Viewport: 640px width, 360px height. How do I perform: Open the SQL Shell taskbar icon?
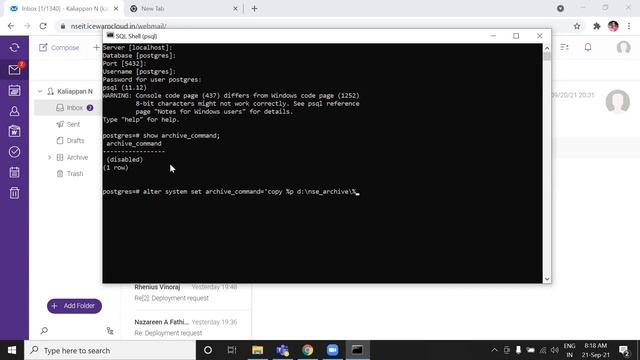point(358,350)
